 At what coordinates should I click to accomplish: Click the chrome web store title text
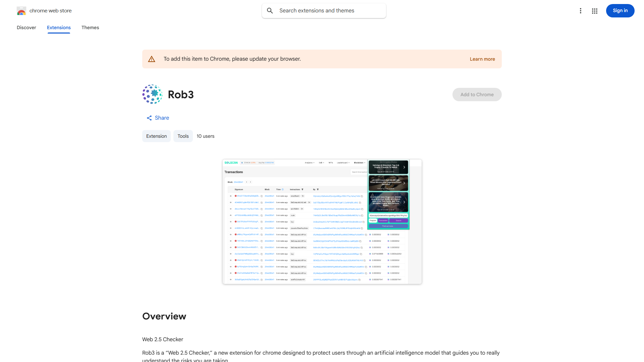click(x=51, y=11)
